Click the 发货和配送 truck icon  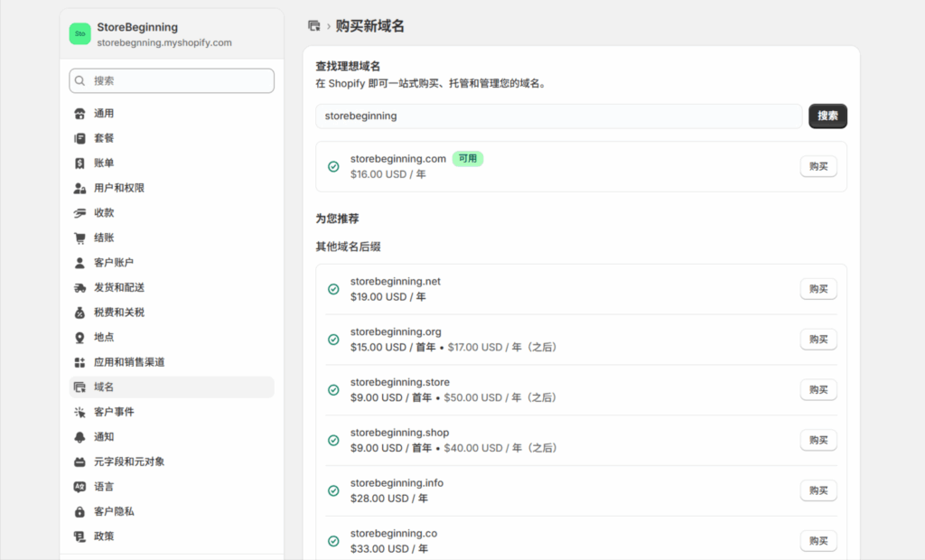coord(79,288)
